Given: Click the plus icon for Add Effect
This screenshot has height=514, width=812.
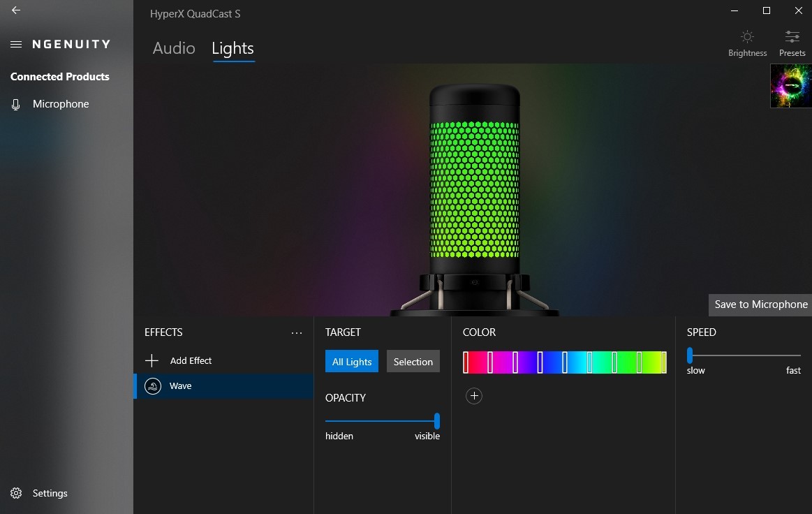Looking at the screenshot, I should coord(152,360).
